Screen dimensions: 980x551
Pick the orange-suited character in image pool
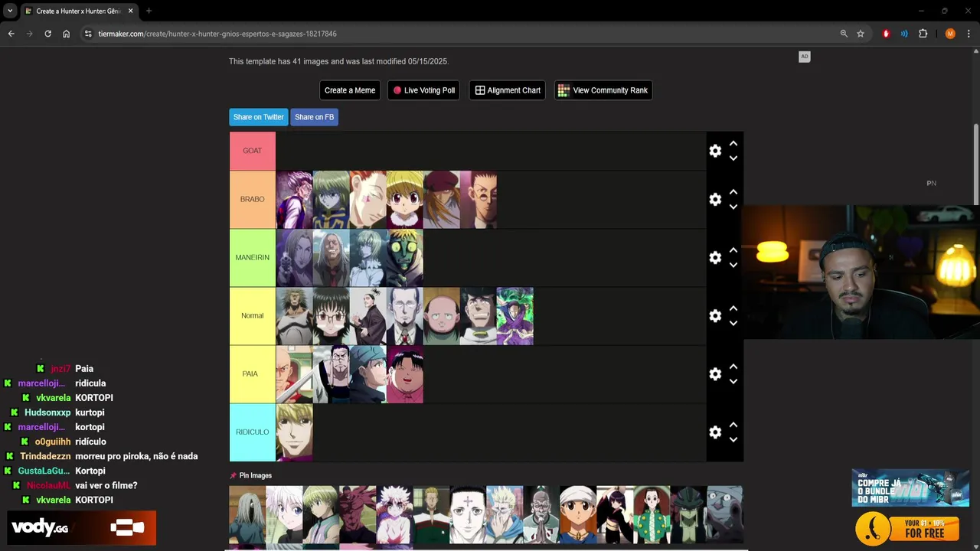click(578, 514)
